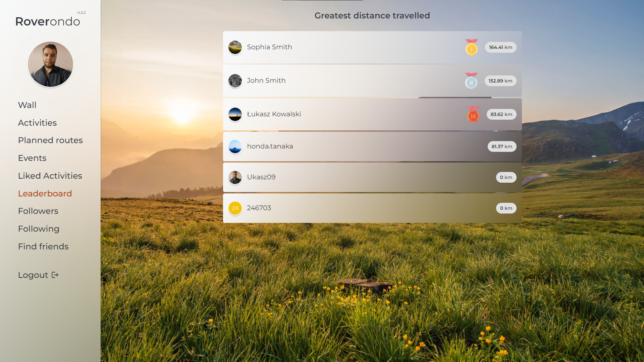Open Ukasz09's leaderboard row name

[x=261, y=177]
